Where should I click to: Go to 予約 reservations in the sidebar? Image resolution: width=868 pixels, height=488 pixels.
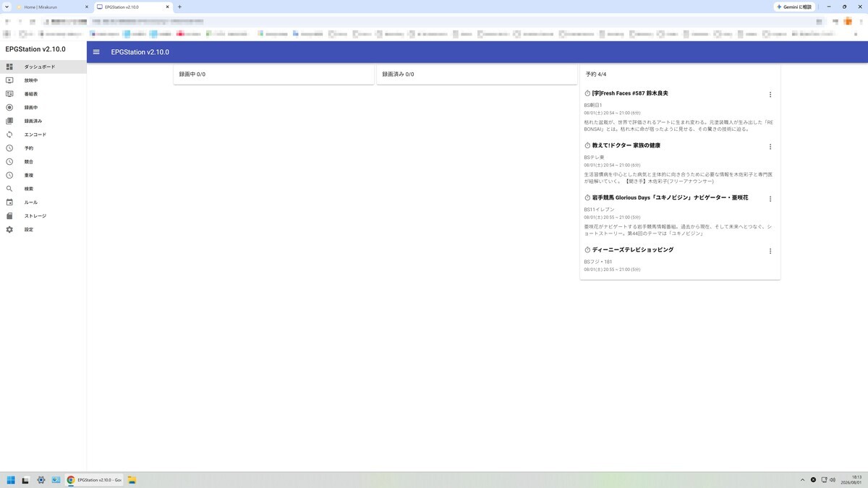click(x=43, y=148)
